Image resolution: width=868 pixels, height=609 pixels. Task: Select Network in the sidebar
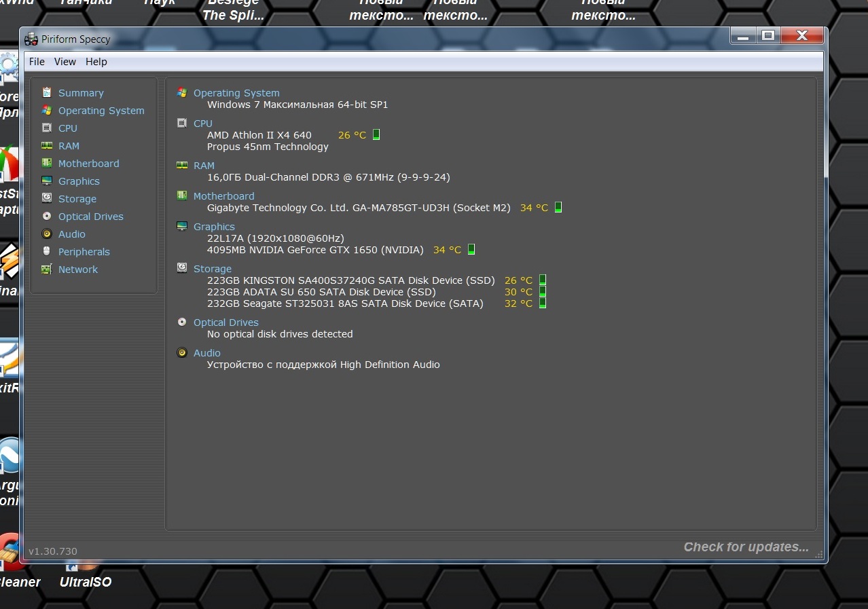(x=78, y=270)
